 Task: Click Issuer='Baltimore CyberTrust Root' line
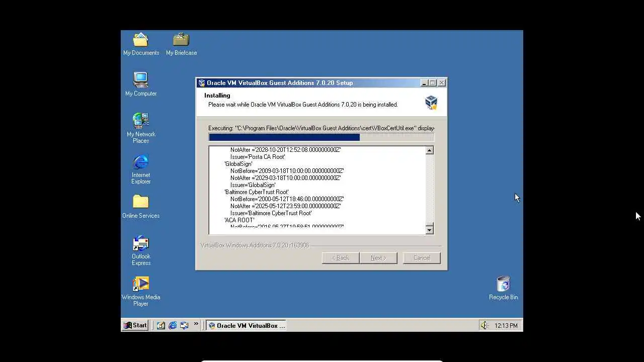(271, 213)
